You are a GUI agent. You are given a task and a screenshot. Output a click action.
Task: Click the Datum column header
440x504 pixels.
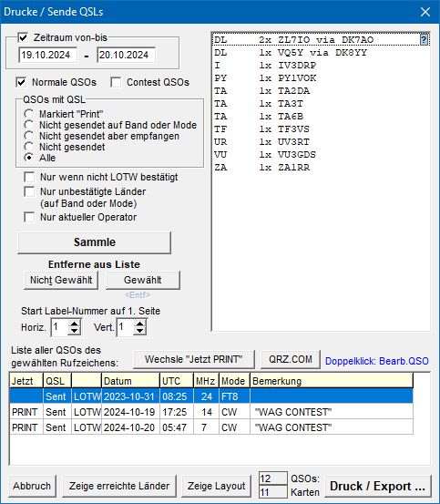tap(130, 381)
